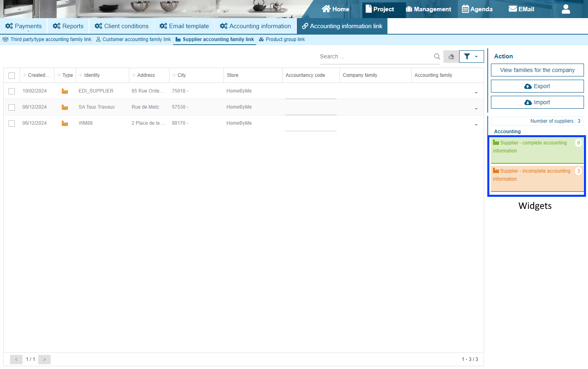Screen dimensions: 588x369
Task: Switch to Customer accounting family link tab
Action: tap(133, 39)
